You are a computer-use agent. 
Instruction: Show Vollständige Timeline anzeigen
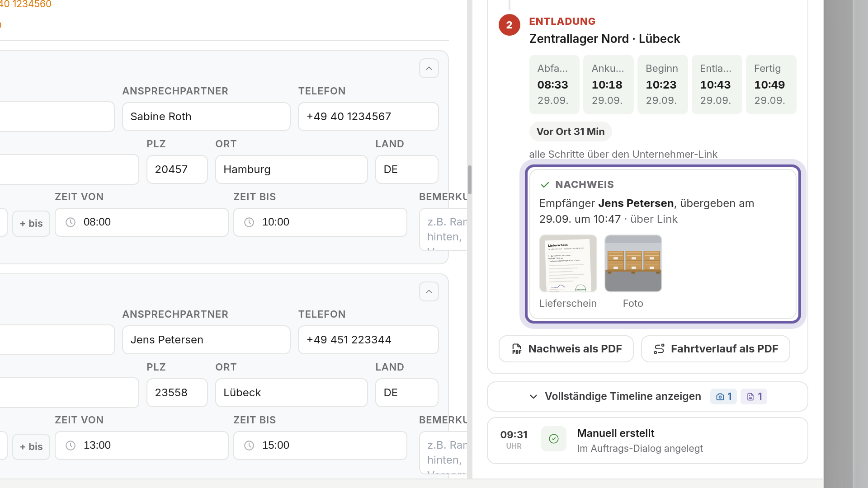[647, 396]
